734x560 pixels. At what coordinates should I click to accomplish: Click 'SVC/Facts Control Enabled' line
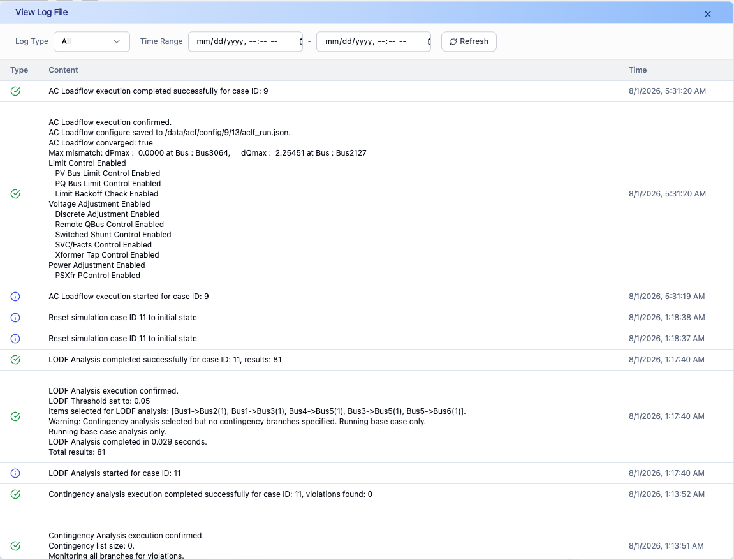pyautogui.click(x=103, y=245)
